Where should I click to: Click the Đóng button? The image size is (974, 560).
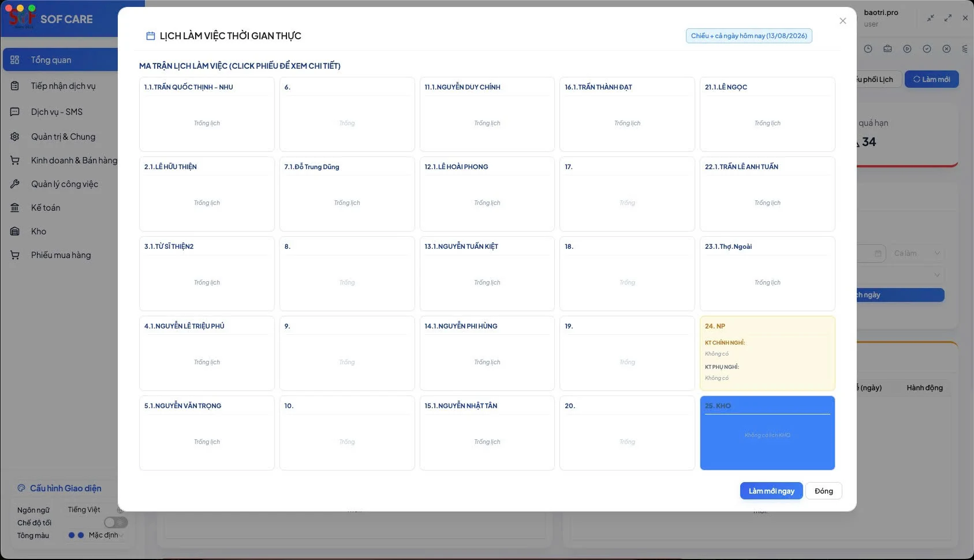click(824, 491)
